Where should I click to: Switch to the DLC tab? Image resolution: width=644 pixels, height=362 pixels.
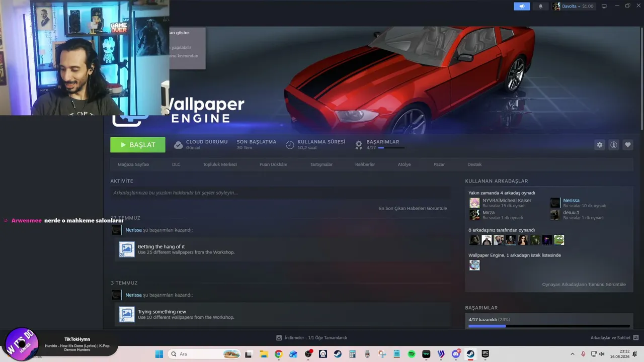pos(176,164)
